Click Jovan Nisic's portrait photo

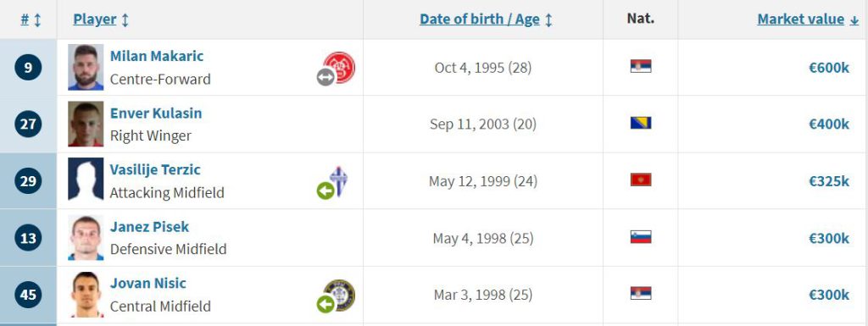click(86, 295)
